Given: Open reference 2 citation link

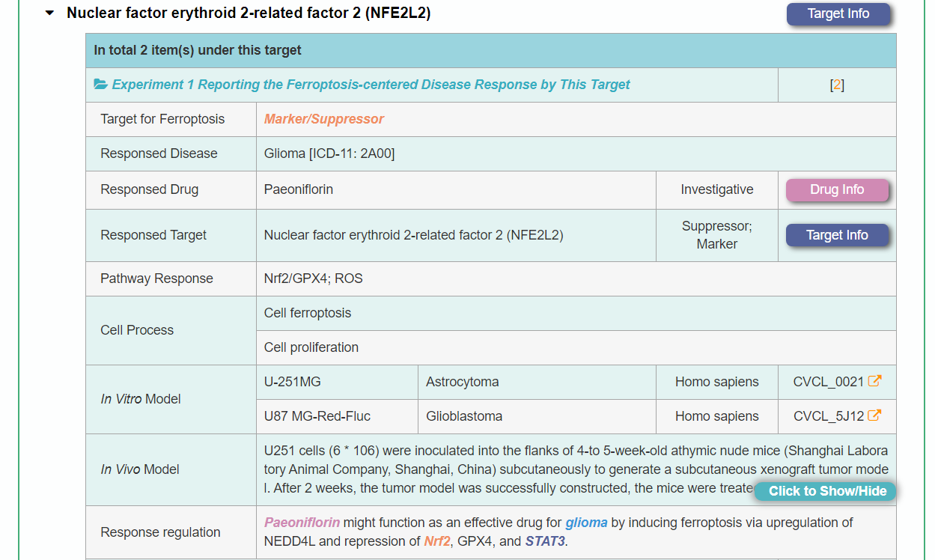Looking at the screenshot, I should coord(837,85).
